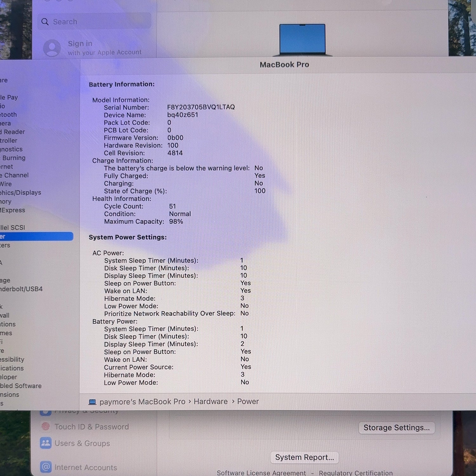
Task: Select Parallel SCSI in the sidebar
Action: click(12, 228)
